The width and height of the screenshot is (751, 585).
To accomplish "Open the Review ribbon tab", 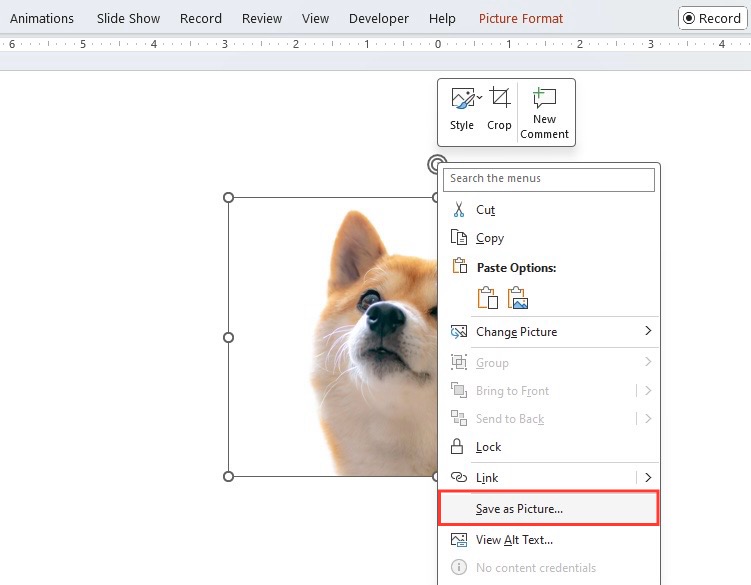I will pos(262,18).
